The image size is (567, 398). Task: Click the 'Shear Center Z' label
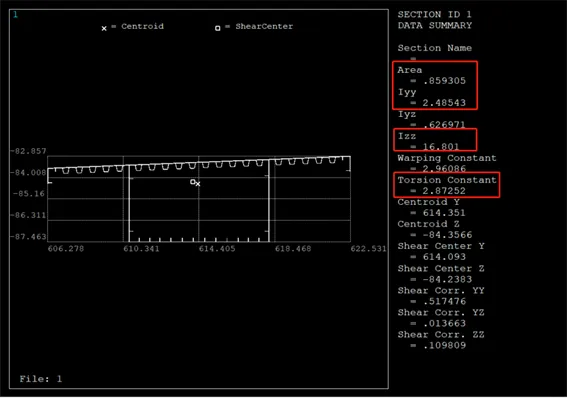[x=441, y=269]
